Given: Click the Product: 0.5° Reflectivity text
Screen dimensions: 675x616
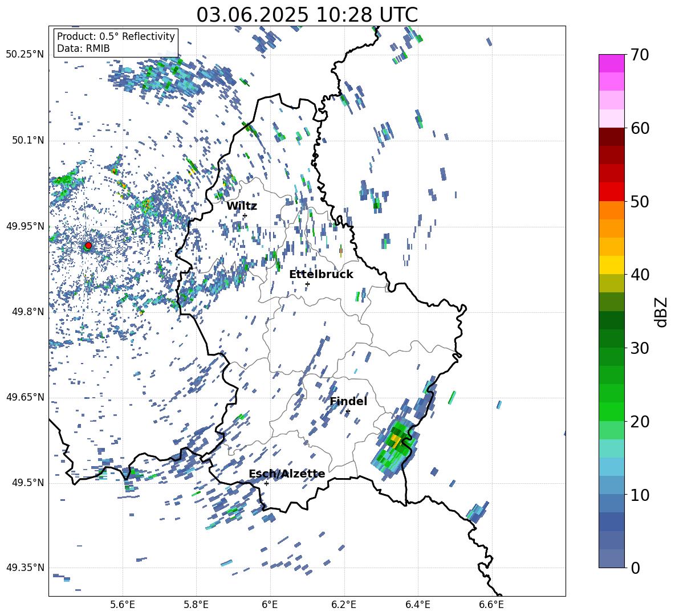Looking at the screenshot, I should [x=116, y=36].
